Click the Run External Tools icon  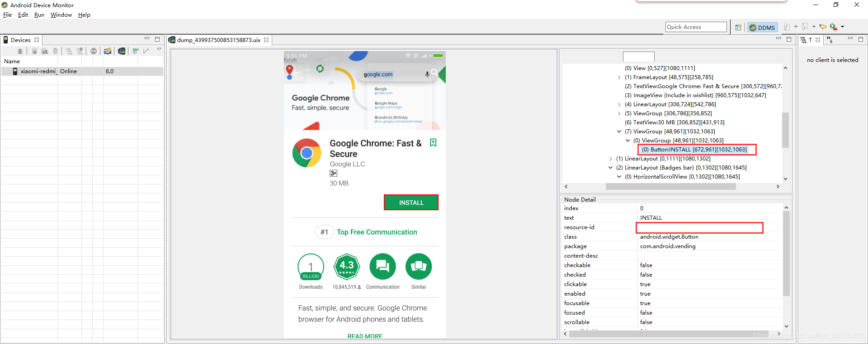[x=834, y=27]
